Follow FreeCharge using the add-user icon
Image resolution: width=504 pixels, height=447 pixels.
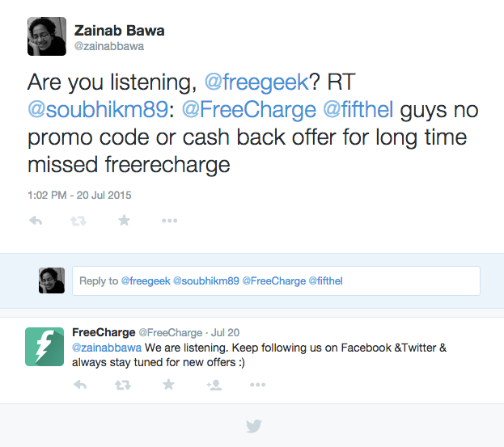click(x=214, y=385)
